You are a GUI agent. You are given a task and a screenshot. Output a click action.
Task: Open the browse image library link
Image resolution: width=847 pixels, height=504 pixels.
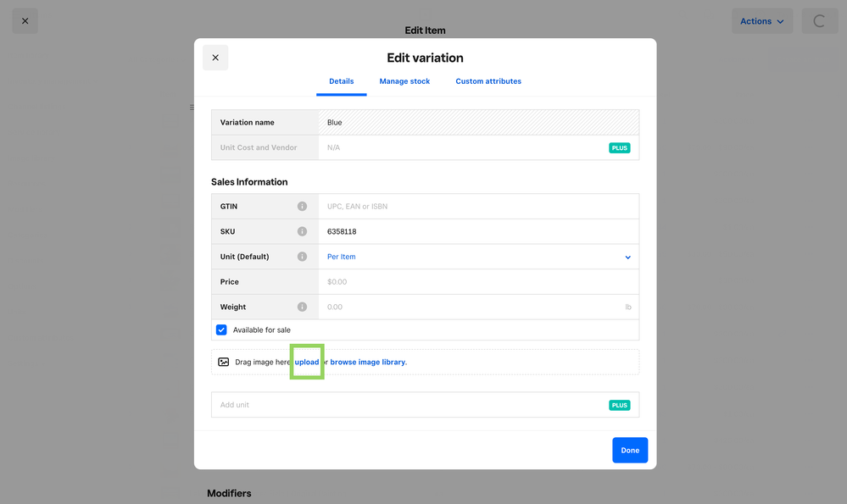click(368, 363)
